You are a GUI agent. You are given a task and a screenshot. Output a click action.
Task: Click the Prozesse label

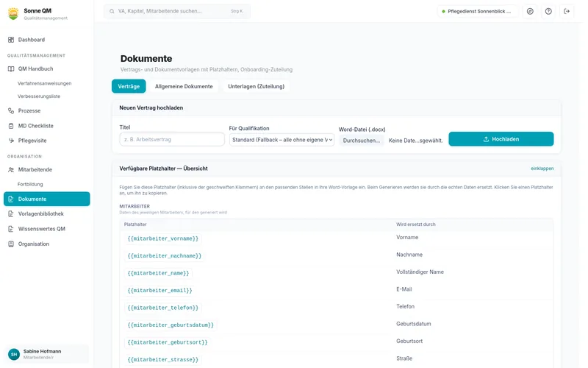pos(29,111)
